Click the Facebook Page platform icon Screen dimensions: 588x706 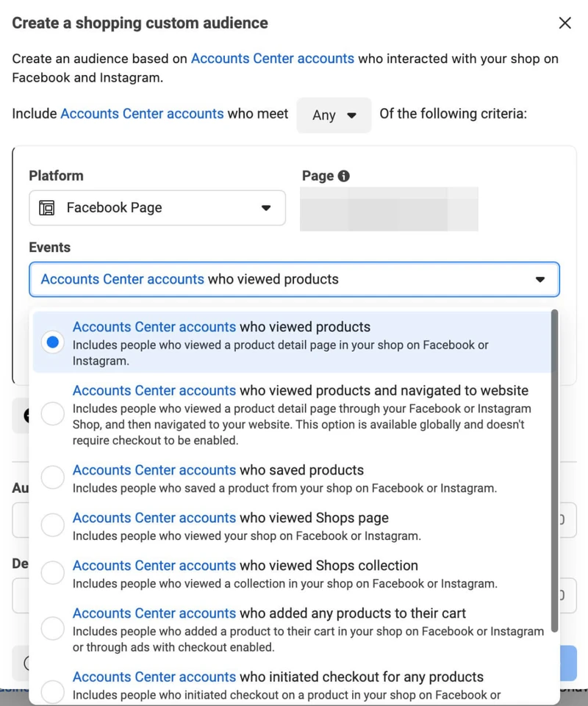click(47, 208)
